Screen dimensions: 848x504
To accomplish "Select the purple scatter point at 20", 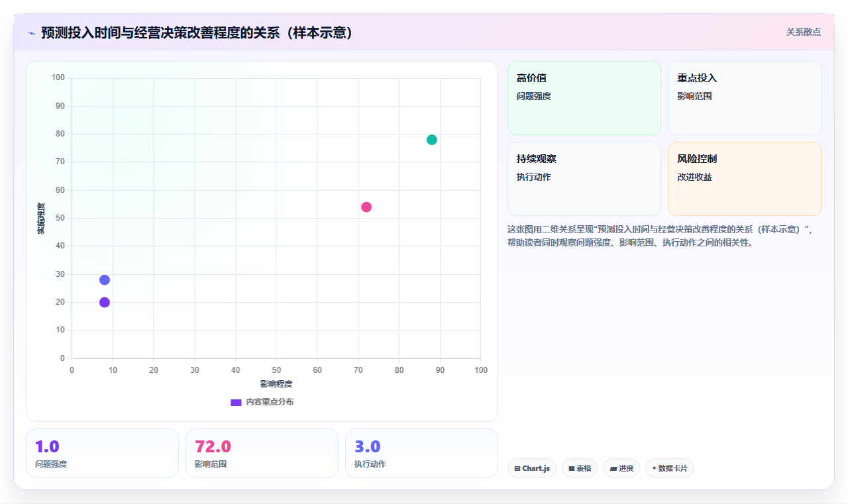I will pos(105,302).
